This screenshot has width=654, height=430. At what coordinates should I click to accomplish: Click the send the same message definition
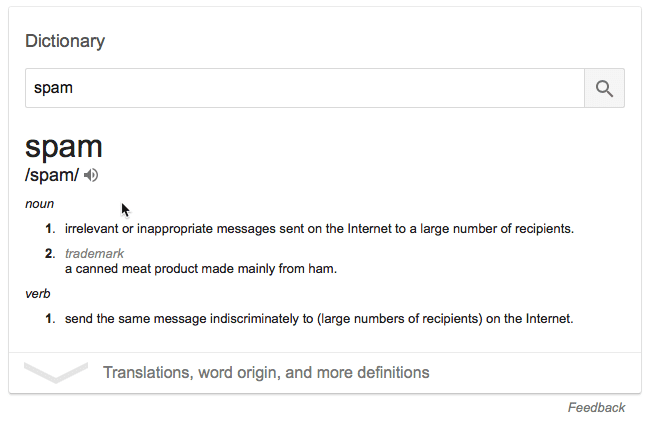(318, 319)
